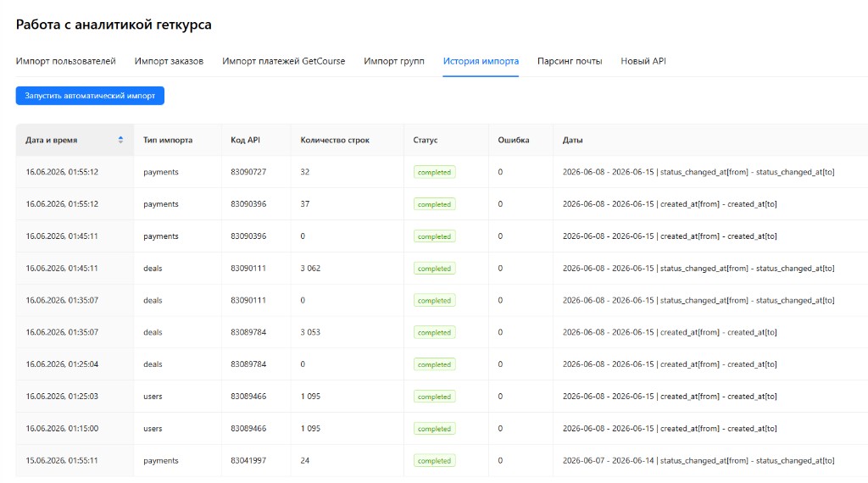This screenshot has height=483, width=868.
Task: Open Импорт платежей GetCourse tab
Action: (283, 61)
